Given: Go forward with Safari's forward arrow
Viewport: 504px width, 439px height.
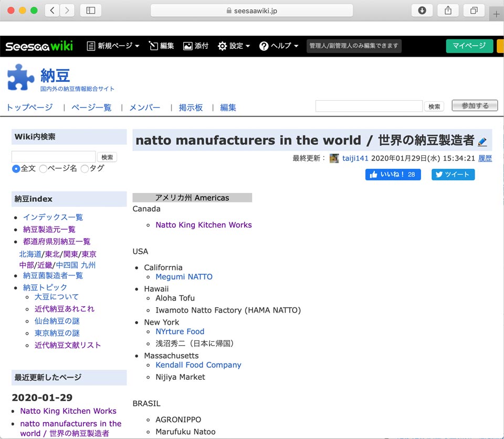Looking at the screenshot, I should 67,10.
